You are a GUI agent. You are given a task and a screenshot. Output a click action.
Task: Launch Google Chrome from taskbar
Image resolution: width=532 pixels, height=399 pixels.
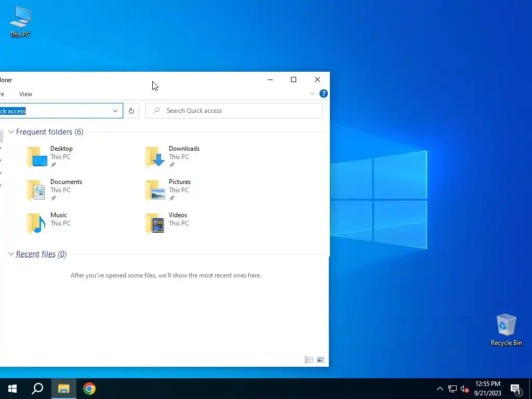pyautogui.click(x=89, y=389)
